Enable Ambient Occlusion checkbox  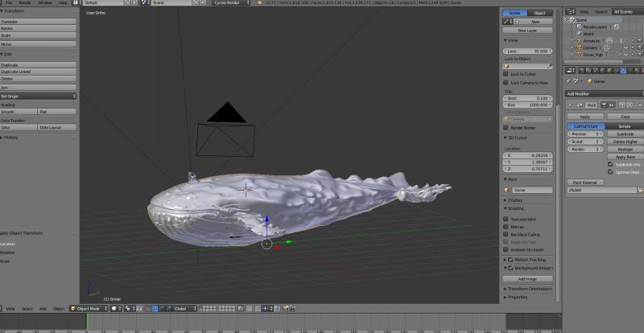506,249
